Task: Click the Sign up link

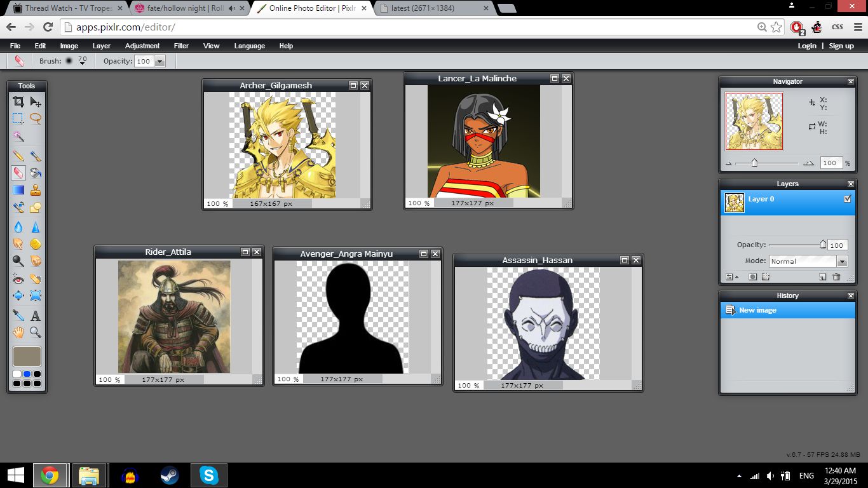Action: pos(841,46)
